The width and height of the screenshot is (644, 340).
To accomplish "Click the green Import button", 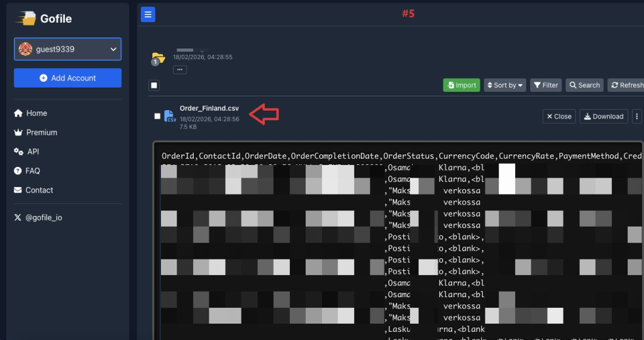I will 461,85.
